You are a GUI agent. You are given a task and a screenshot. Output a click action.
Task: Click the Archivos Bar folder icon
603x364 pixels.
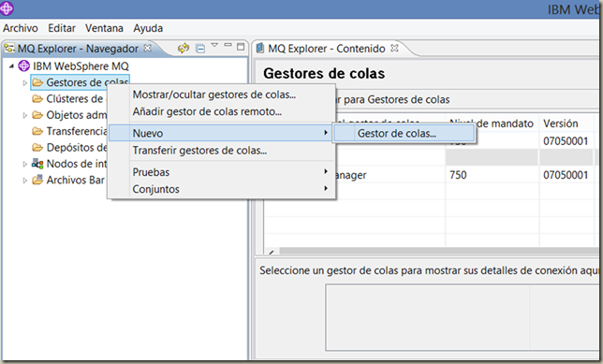[37, 180]
